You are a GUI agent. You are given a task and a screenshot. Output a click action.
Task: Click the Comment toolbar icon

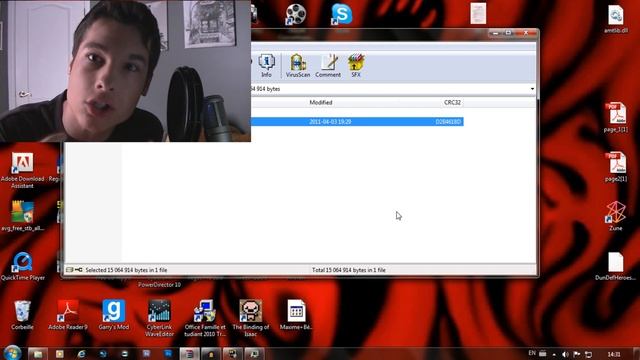pyautogui.click(x=328, y=66)
